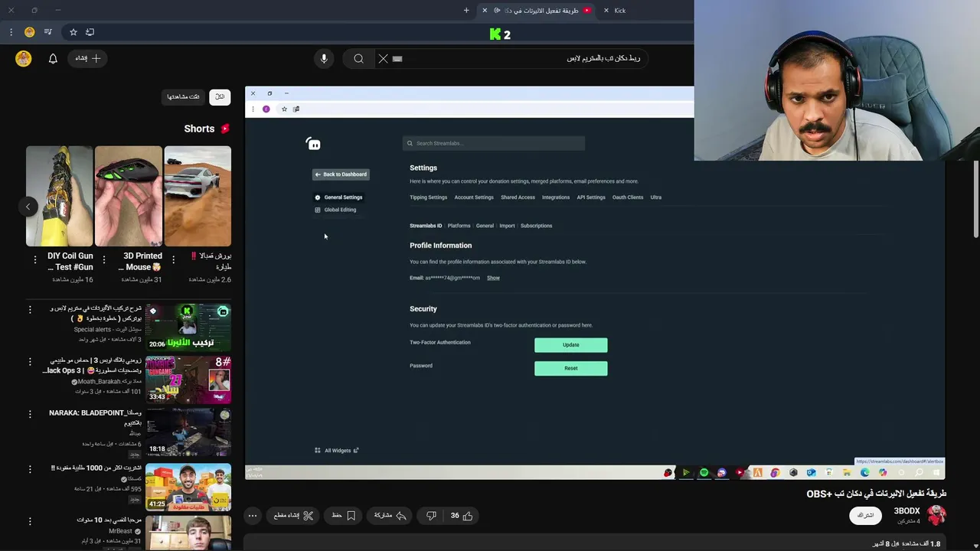Screen dimensions: 980x551
Task: Close the Kick browser tab
Action: (606, 11)
